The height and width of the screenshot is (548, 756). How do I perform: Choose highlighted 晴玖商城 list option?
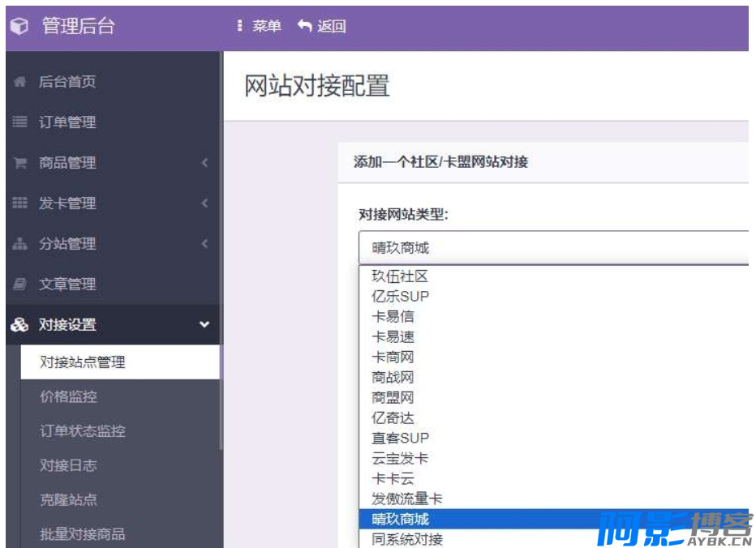pyautogui.click(x=554, y=519)
